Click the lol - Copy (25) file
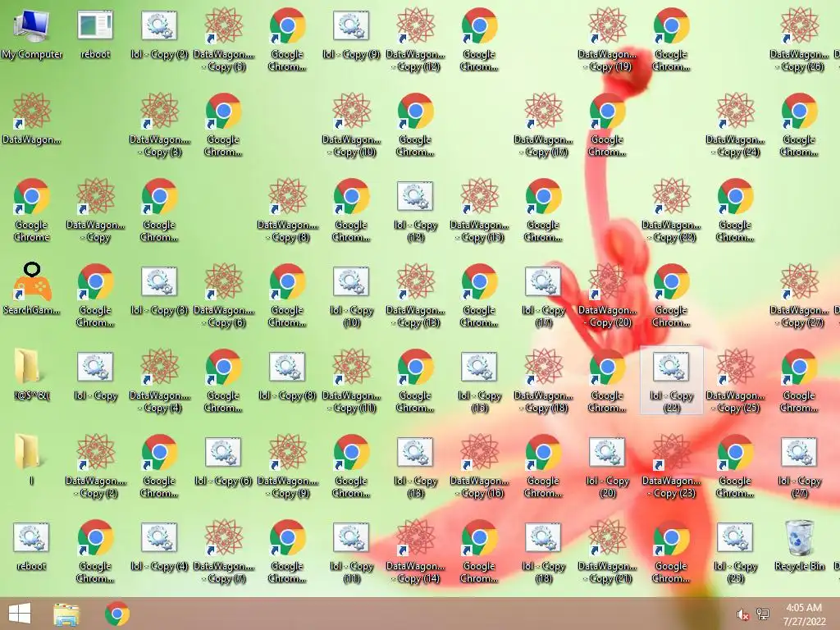Image resolution: width=840 pixels, height=630 pixels. (x=735, y=552)
